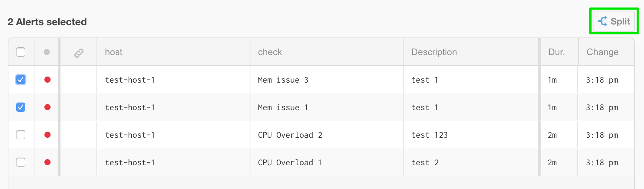This screenshot has height=189, width=644.
Task: Open the CPU Overload 2 alert row
Action: point(321,135)
